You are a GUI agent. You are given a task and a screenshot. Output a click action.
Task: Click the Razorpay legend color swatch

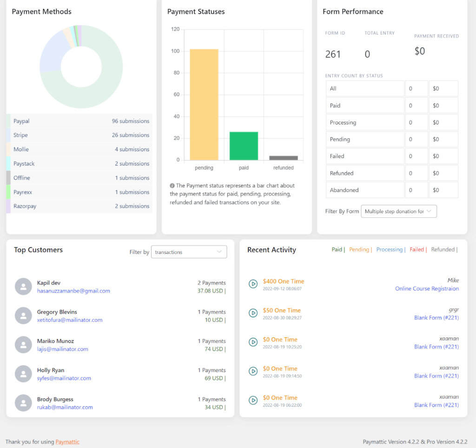(8, 206)
